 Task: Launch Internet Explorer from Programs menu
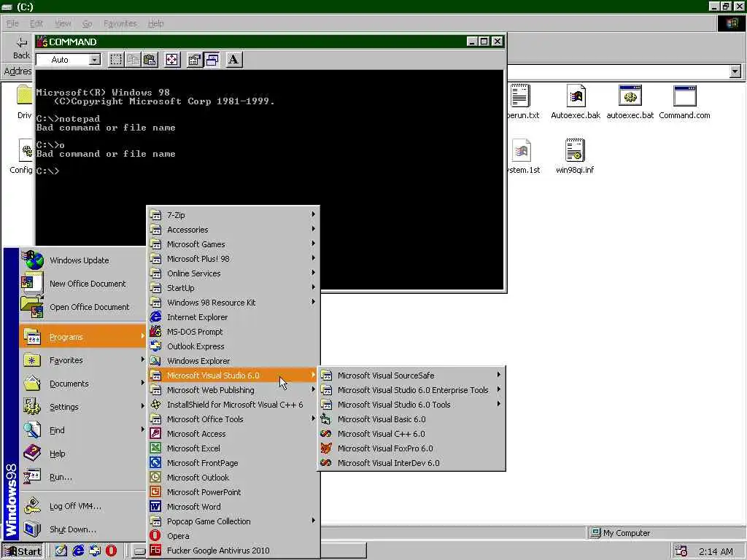pyautogui.click(x=233, y=317)
